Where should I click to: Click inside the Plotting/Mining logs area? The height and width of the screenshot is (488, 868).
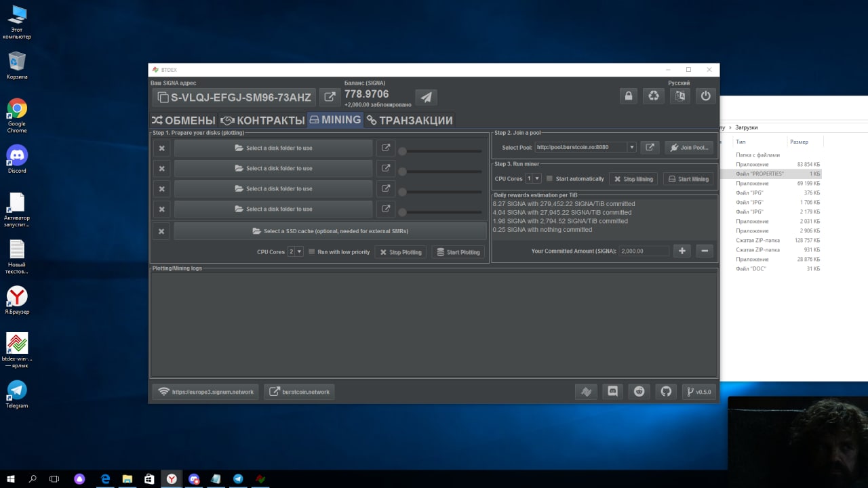433,324
